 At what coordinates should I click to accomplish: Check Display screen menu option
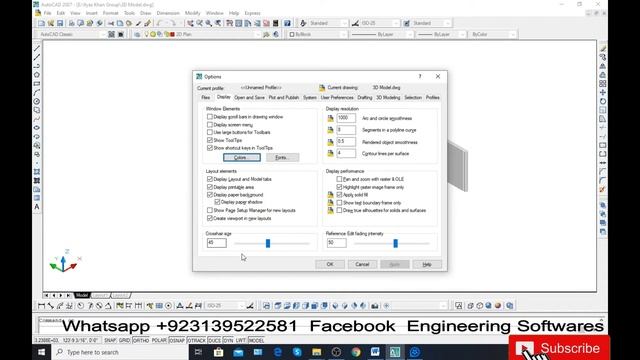(x=210, y=124)
